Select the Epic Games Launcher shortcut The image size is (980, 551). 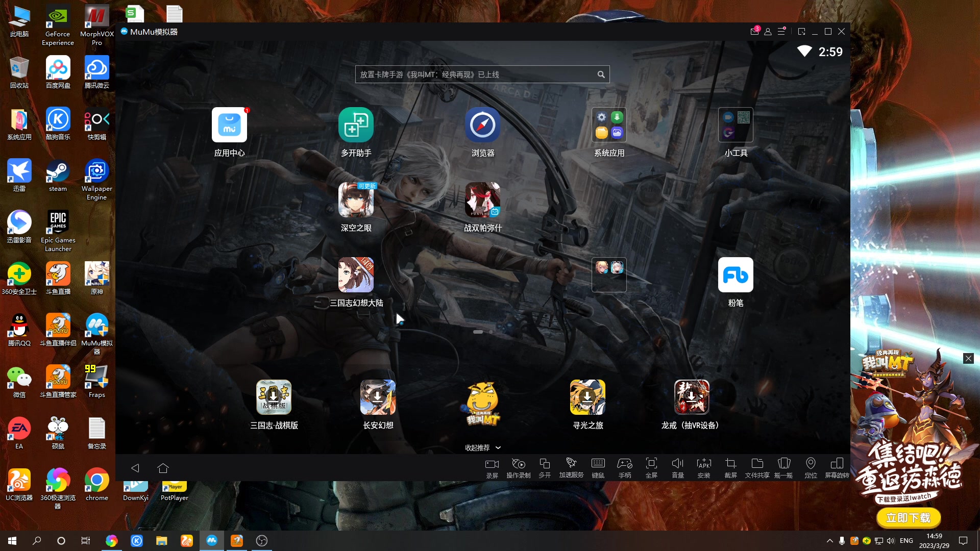click(x=58, y=231)
